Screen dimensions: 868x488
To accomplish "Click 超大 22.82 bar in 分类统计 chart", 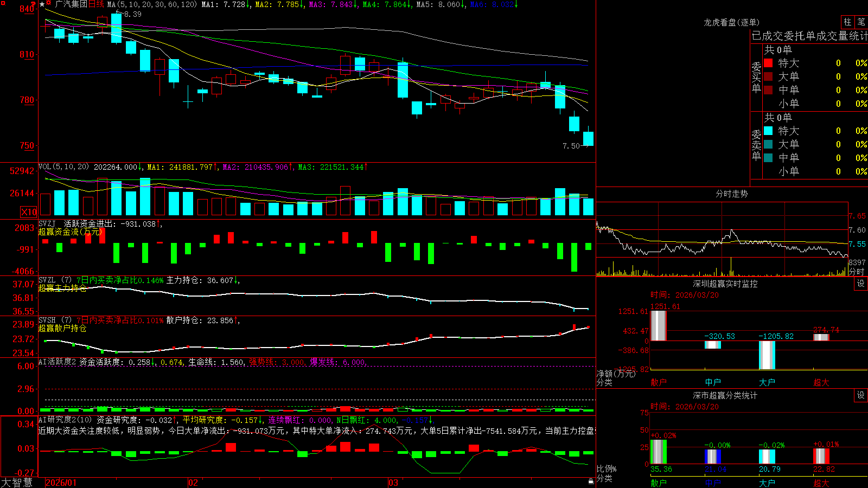I will click(x=821, y=456).
